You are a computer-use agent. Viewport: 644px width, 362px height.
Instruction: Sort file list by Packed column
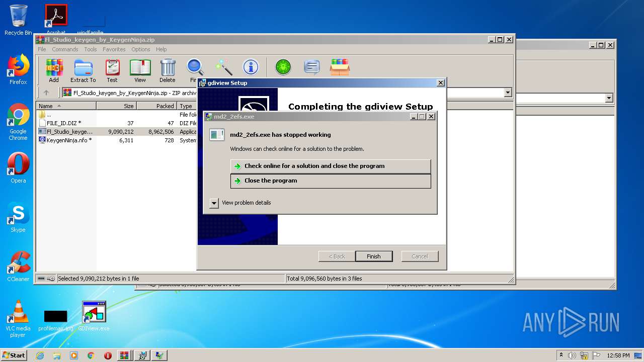click(x=156, y=106)
